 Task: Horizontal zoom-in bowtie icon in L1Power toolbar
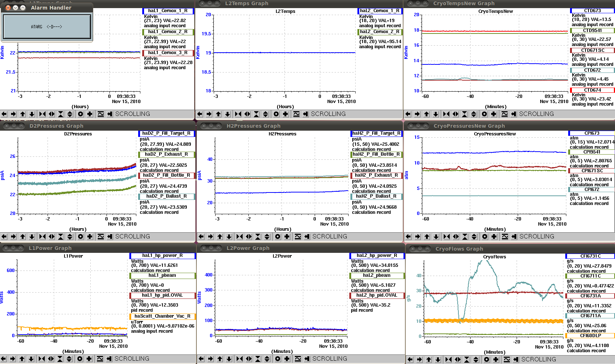click(x=42, y=359)
